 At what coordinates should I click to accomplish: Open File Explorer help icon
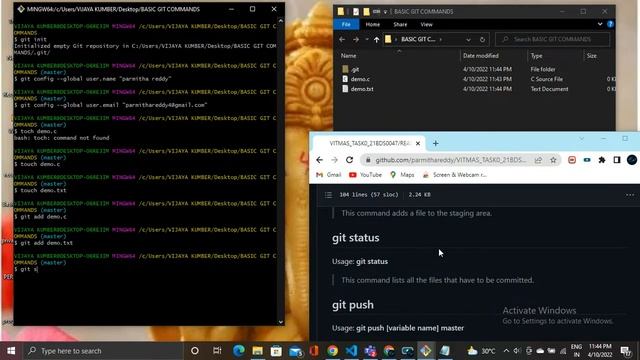pos(610,24)
